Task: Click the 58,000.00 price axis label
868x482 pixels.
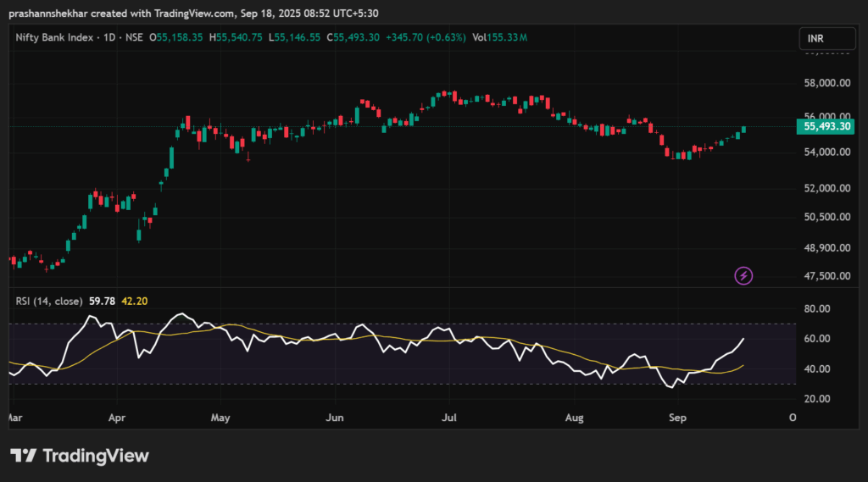Action: 827,83
